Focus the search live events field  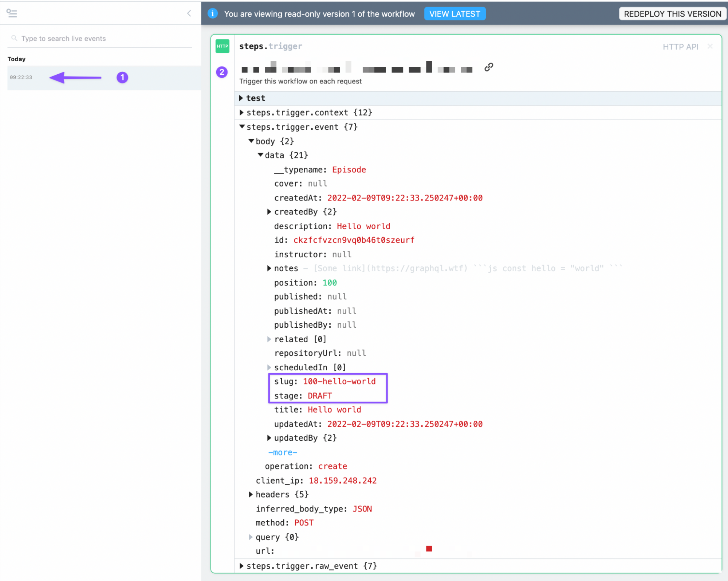tap(99, 39)
